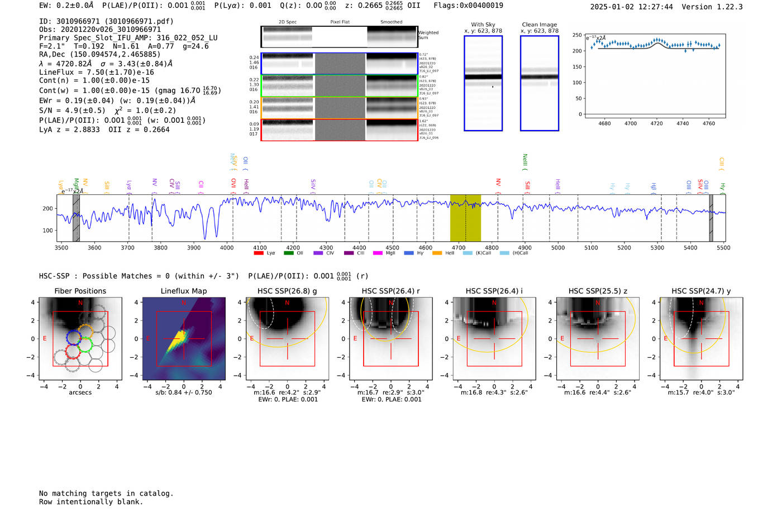782x532 pixels.
Task: Click the emission line fit plot
Action: 655,76
